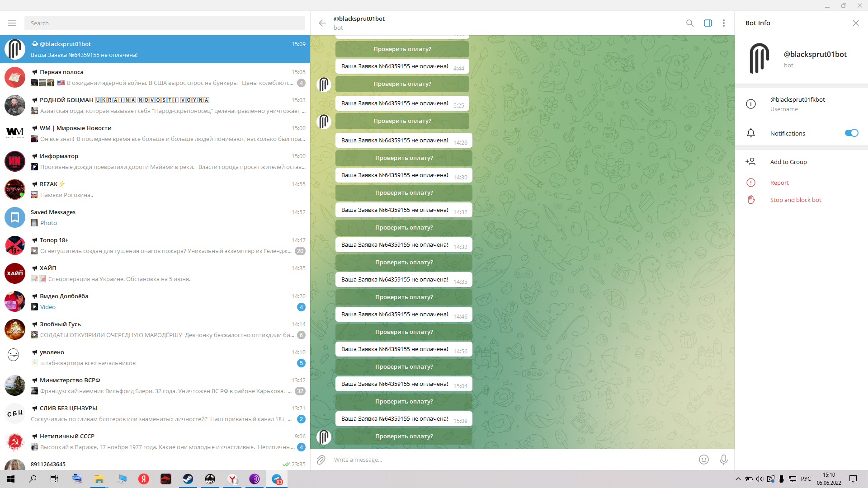
Task: Open the уволено channel
Action: tap(155, 357)
